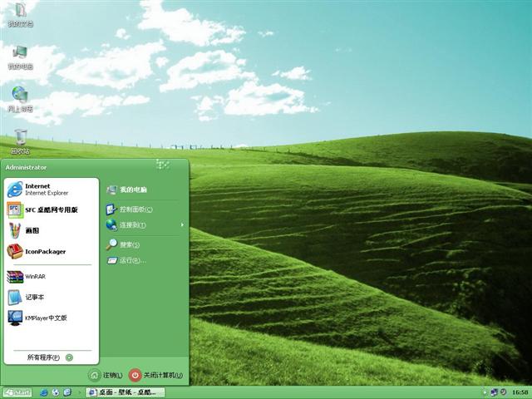
Task: Expand hidden system tray icons arrow
Action: tap(485, 393)
